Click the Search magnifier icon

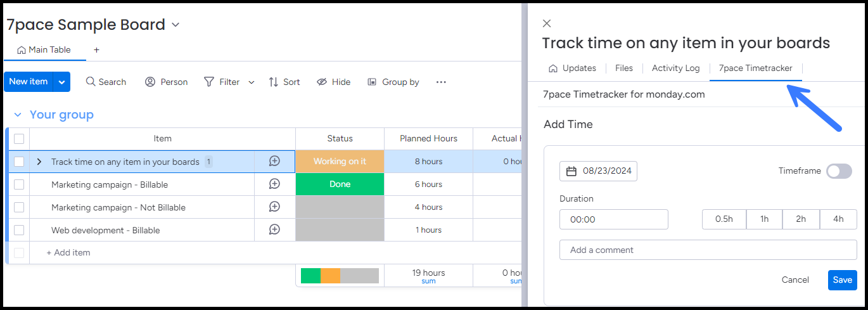coord(91,82)
